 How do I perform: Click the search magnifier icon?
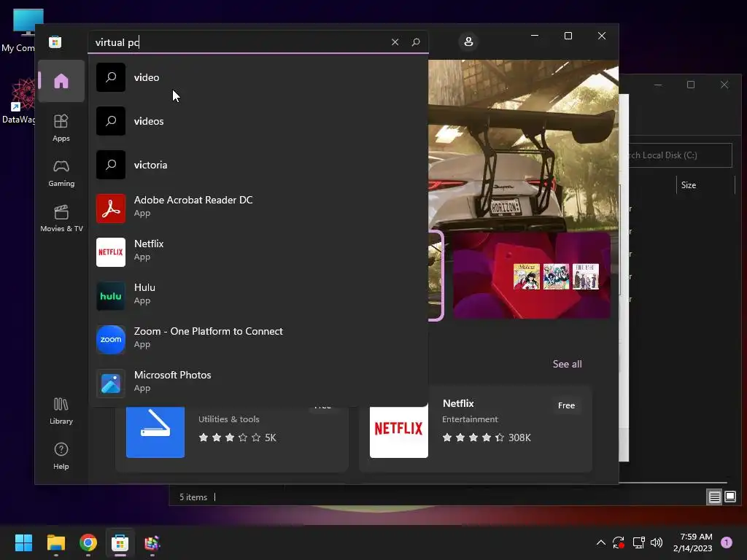(415, 42)
